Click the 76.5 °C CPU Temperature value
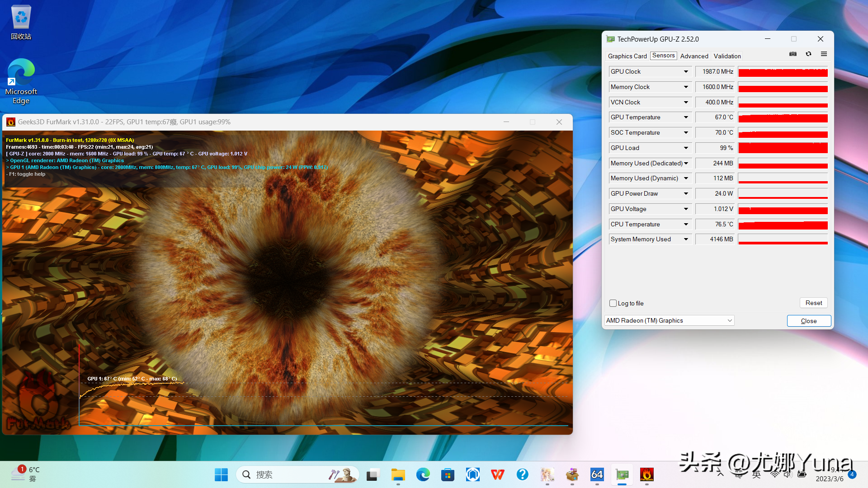 (716, 224)
